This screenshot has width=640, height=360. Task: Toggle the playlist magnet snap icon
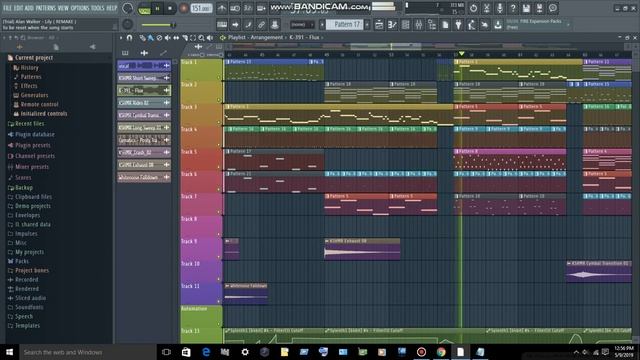pos(129,38)
